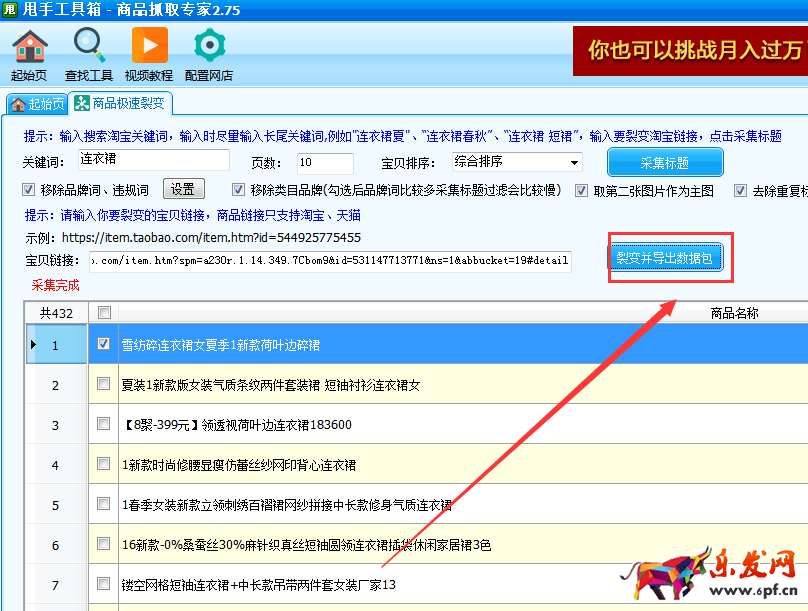Click the 宝贝链接 URL input field
Viewport: 808px width, 611px height.
tap(329, 261)
